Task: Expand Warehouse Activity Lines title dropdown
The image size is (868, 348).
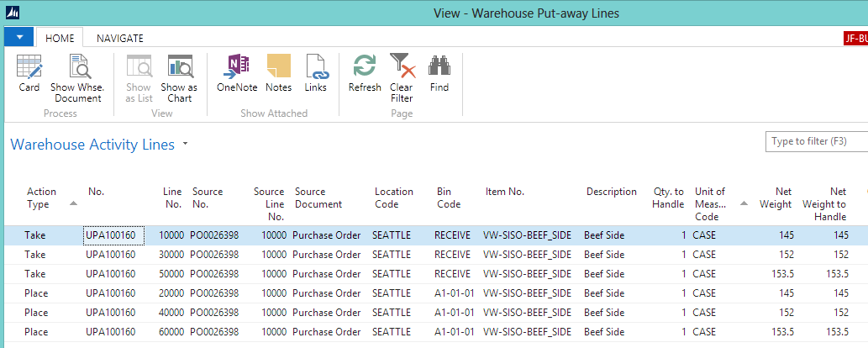Action: (185, 145)
